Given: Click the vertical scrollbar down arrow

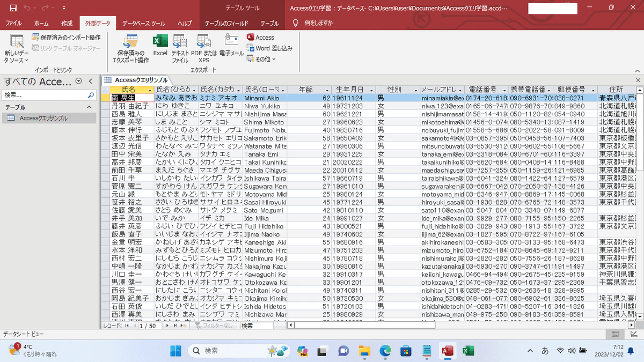Looking at the screenshot, I should 639,317.
